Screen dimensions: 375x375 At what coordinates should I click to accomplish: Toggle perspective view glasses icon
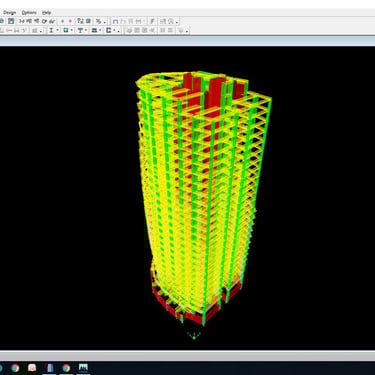click(52, 21)
